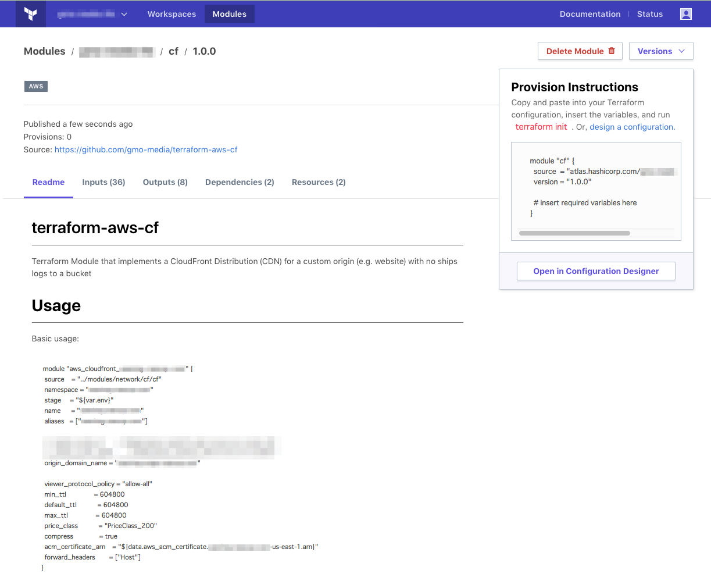Open the module source GitHub link
Screen dimensions: 711x588
(x=145, y=149)
